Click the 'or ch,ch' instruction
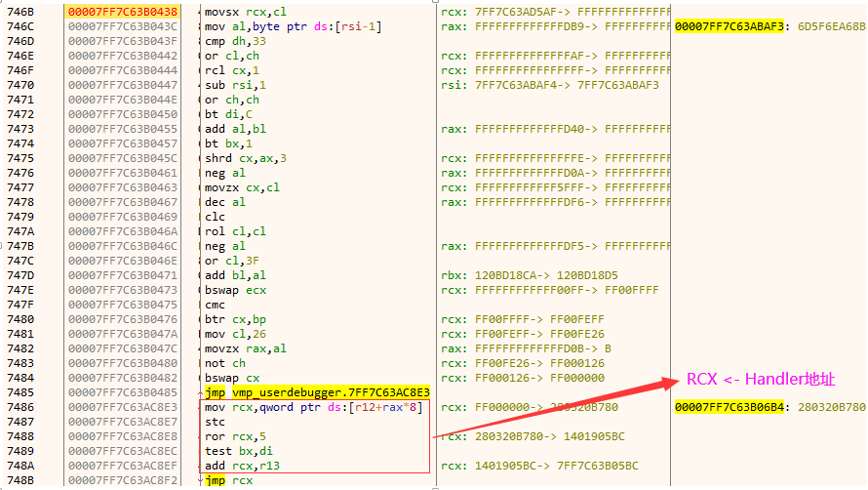This screenshot has height=490, width=868. pos(232,100)
